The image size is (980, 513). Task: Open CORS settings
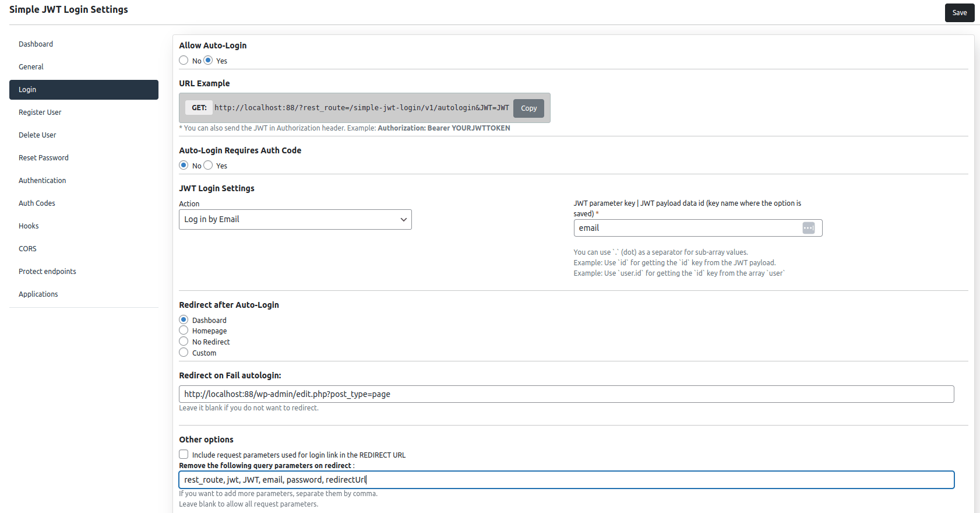pyautogui.click(x=84, y=249)
